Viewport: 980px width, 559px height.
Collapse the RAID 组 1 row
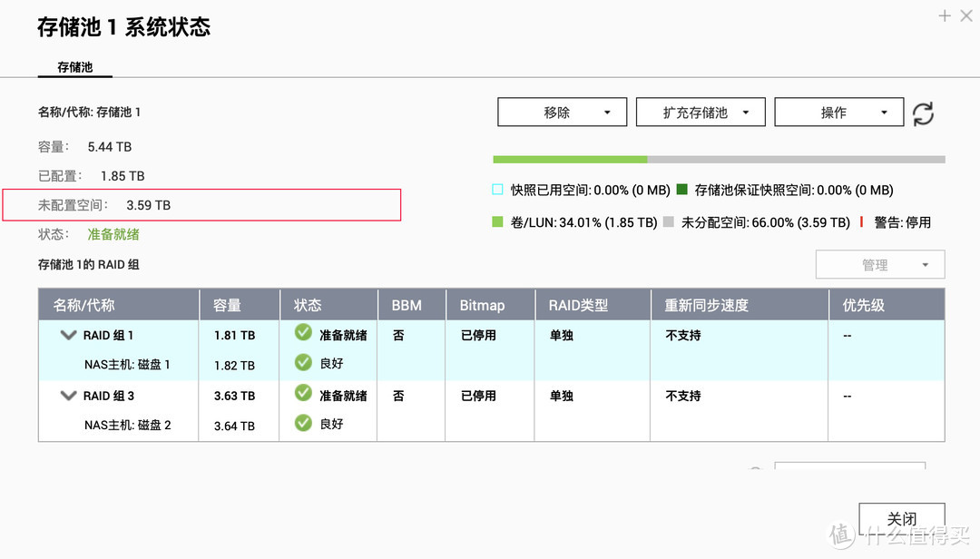coord(68,334)
